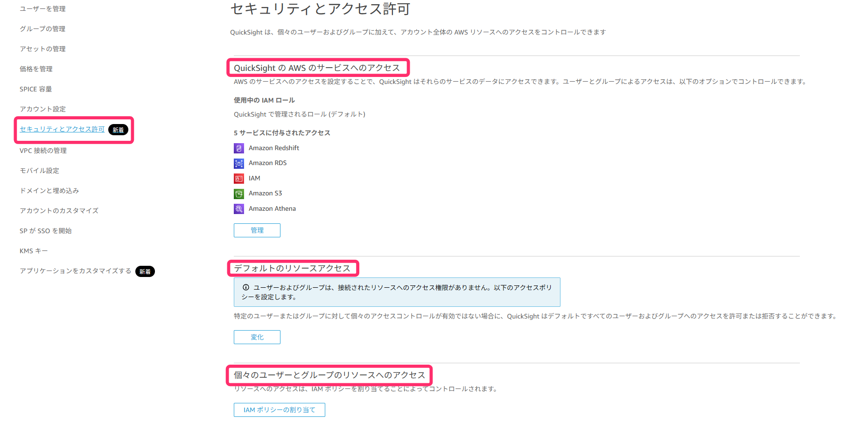Image resolution: width=868 pixels, height=429 pixels.
Task: Click the Amazon RDS service icon
Action: [239, 164]
